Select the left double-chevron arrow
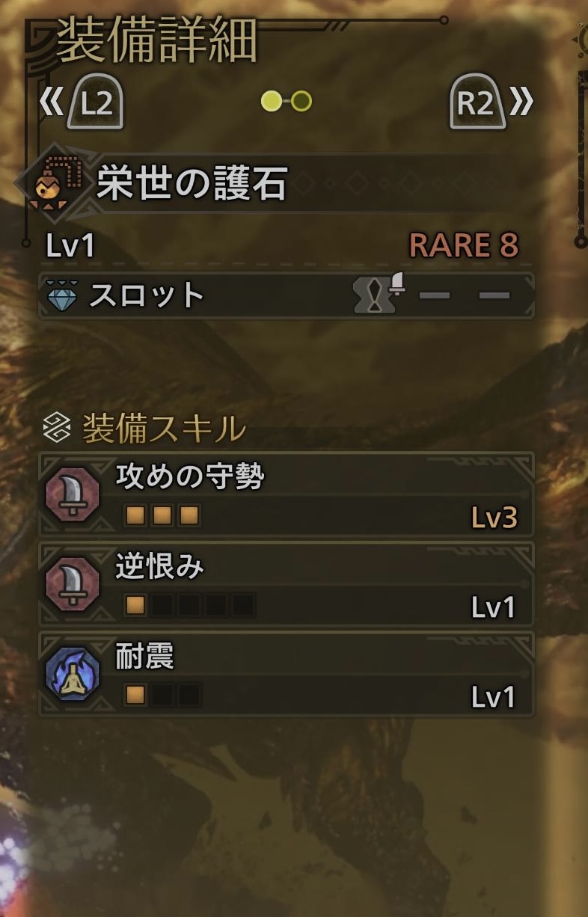The width and height of the screenshot is (588, 917). tap(52, 102)
